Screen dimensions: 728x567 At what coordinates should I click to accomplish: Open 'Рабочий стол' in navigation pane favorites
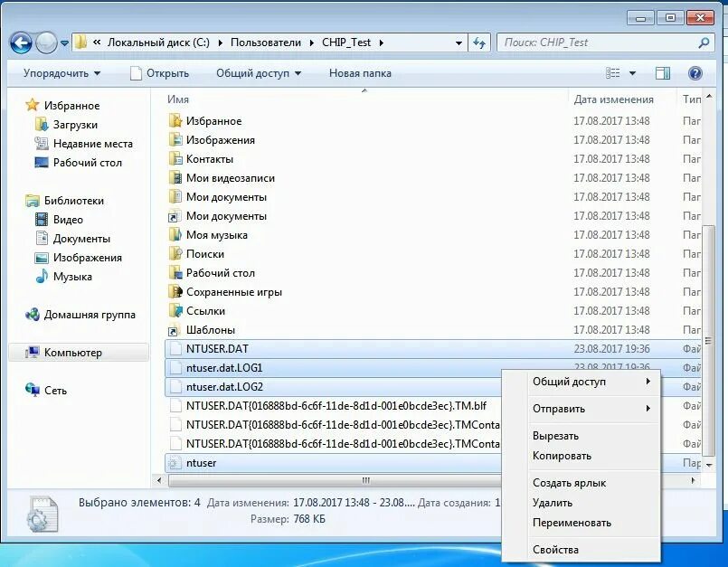coord(79,163)
